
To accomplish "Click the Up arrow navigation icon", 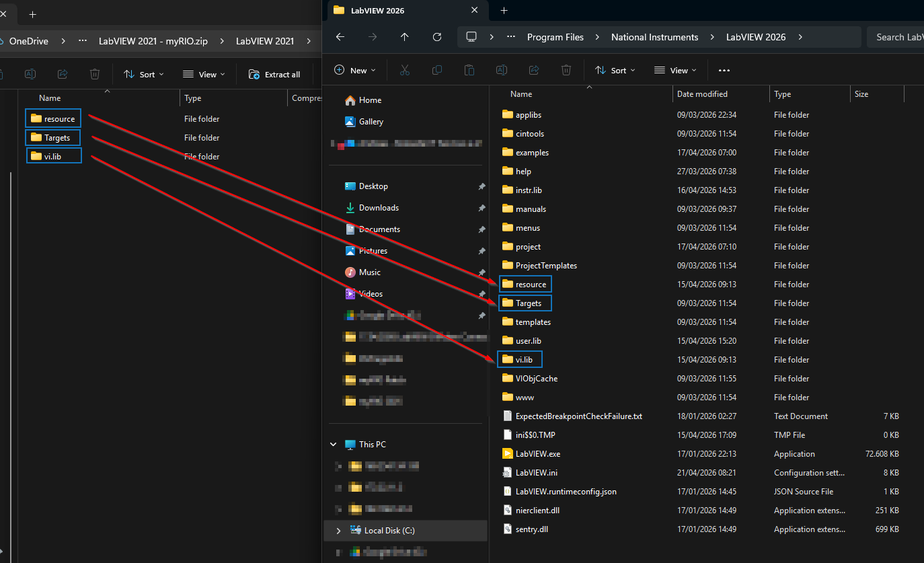I will coord(404,37).
